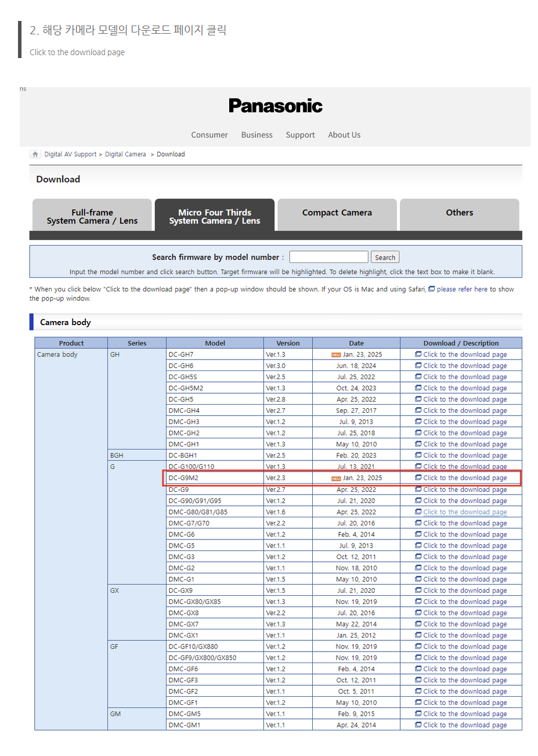Click popup icon in DMC-GM1 row
The width and height of the screenshot is (538, 756).
418,725
